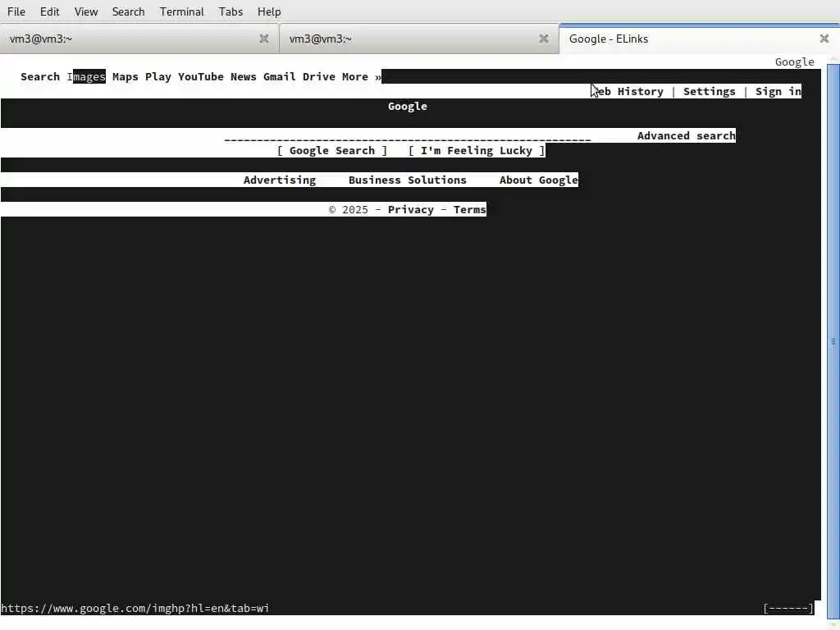Open the Tabs menu
Viewport: 840px width, 630px height.
231,11
